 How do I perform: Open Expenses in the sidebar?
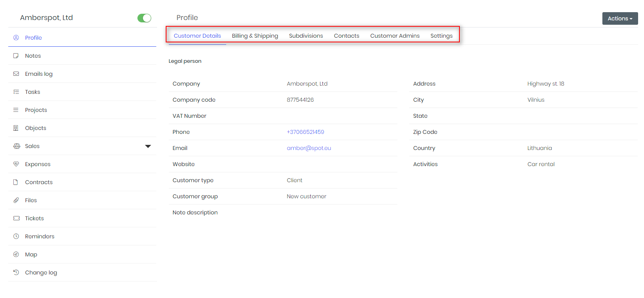tap(82, 164)
